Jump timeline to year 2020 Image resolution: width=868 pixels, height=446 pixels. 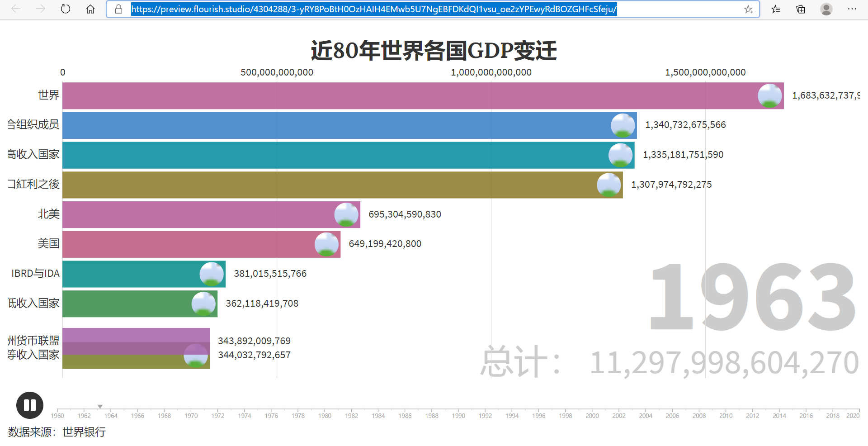click(853, 416)
